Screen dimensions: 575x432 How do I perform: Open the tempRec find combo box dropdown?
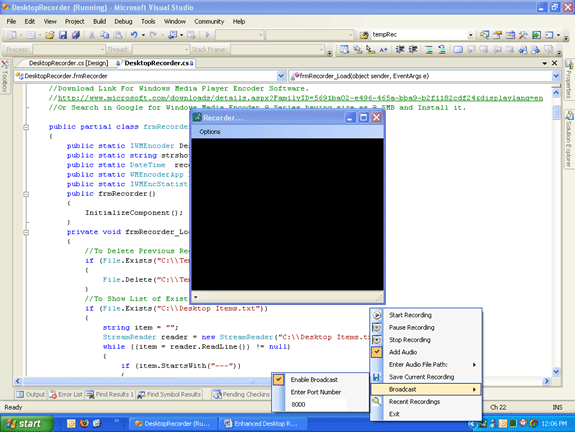pyautogui.click(x=470, y=35)
